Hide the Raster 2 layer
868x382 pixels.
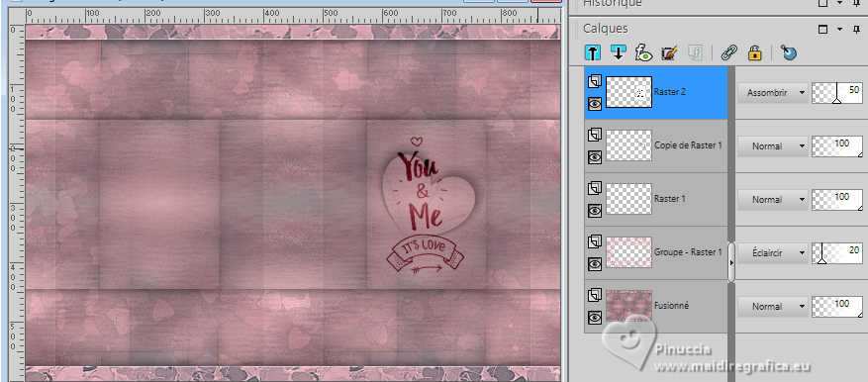pyautogui.click(x=595, y=104)
